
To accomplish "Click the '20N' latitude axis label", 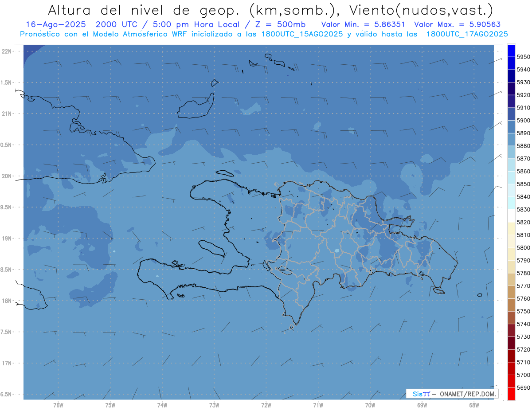I will coord(8,176).
